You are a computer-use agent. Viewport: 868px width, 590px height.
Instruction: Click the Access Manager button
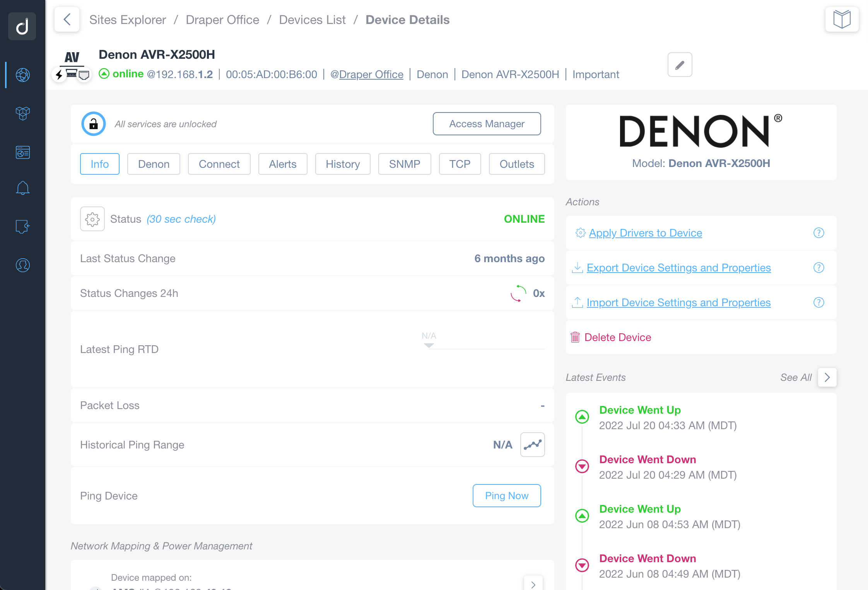click(486, 124)
